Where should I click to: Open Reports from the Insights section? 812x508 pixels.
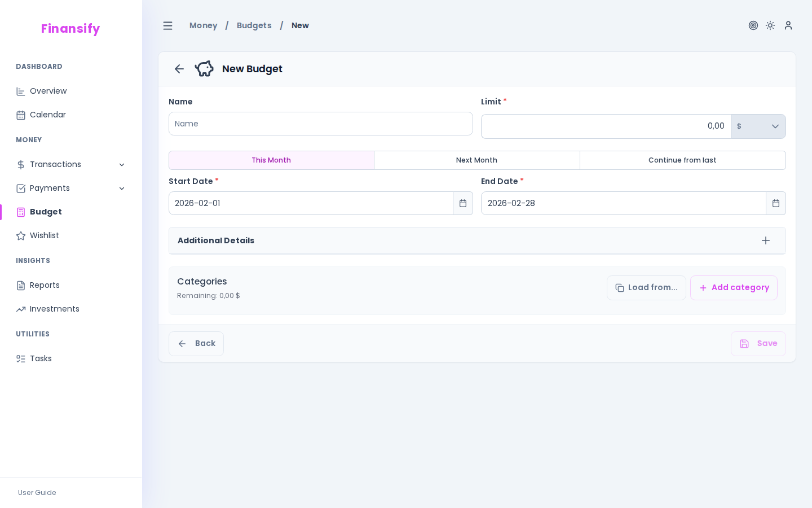click(45, 285)
